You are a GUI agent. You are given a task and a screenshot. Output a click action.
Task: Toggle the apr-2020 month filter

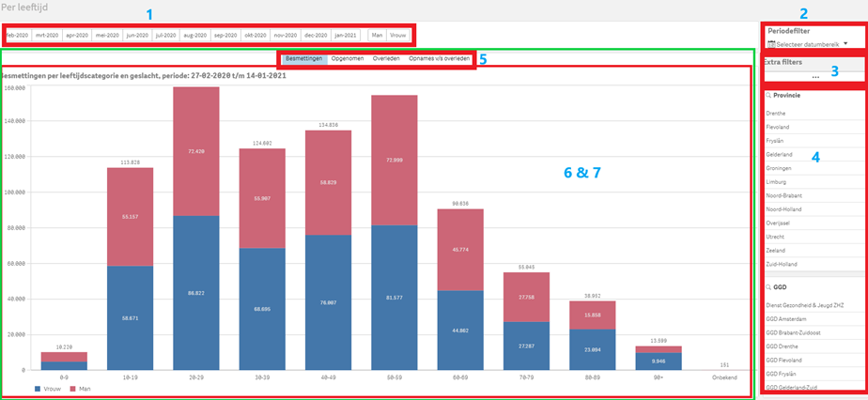pos(77,35)
